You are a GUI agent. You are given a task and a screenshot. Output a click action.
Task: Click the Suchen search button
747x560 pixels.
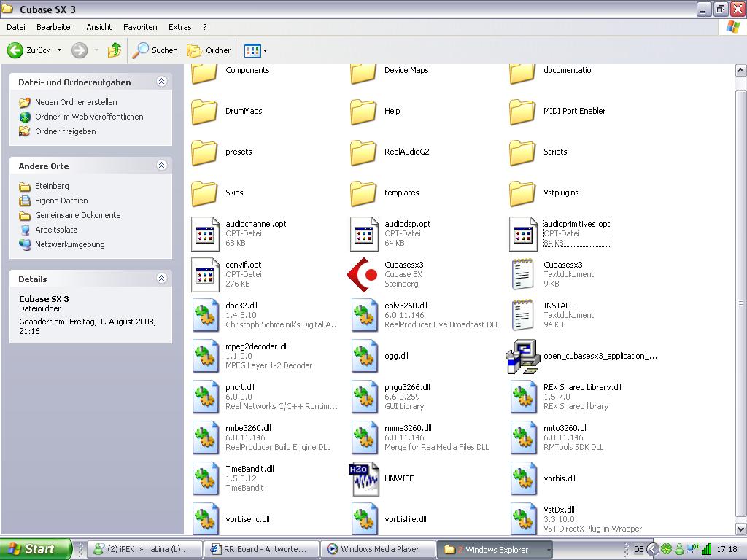(155, 50)
